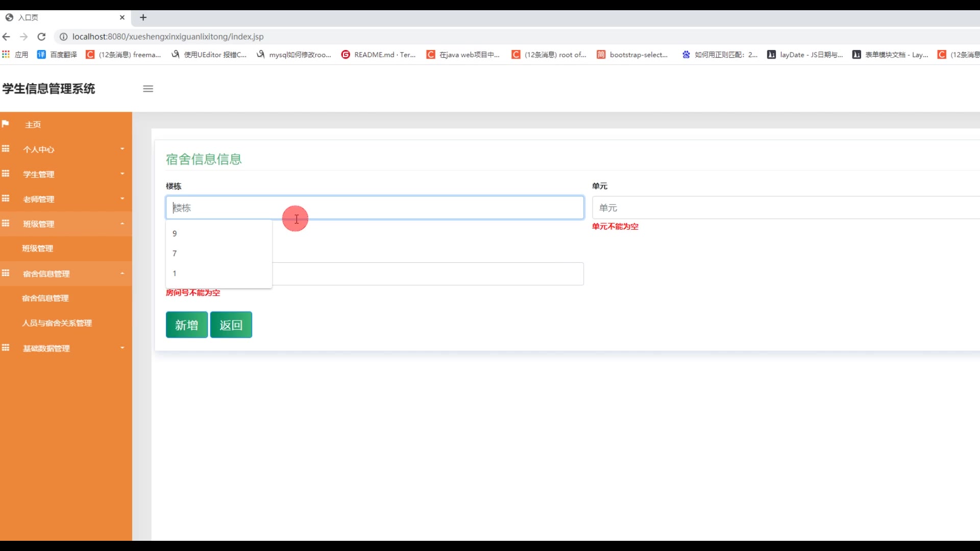Select option 7 from the 楼栋 suggestion list

(175, 254)
